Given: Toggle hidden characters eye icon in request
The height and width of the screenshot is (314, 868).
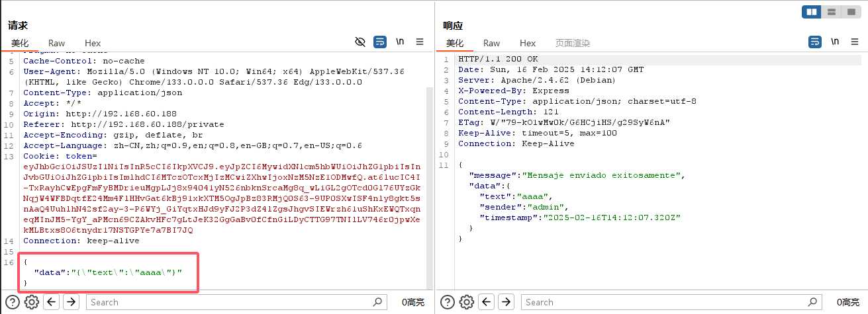Looking at the screenshot, I should 360,42.
